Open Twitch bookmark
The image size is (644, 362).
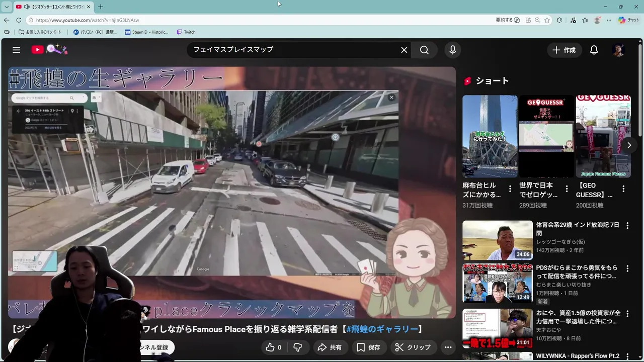click(186, 32)
